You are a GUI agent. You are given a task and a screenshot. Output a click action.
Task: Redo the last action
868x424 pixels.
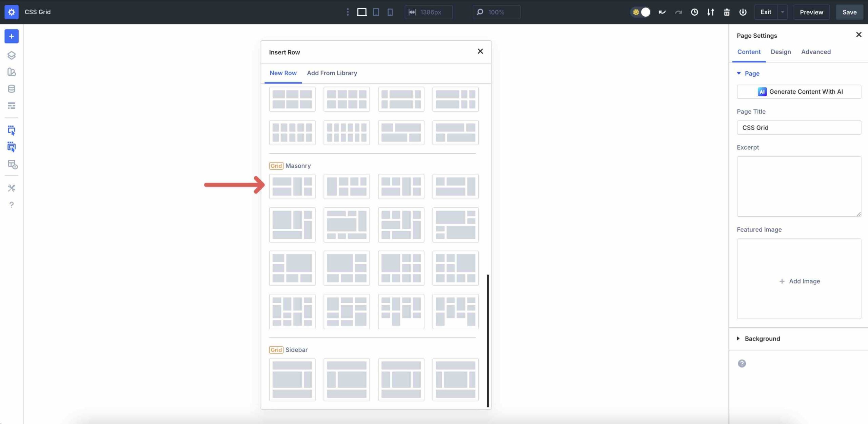(x=678, y=12)
